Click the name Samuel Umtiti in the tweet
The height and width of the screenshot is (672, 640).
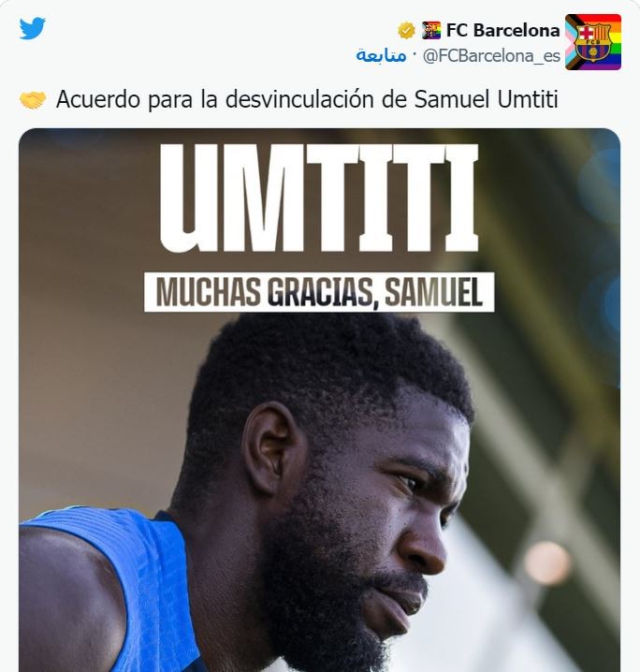click(x=486, y=99)
